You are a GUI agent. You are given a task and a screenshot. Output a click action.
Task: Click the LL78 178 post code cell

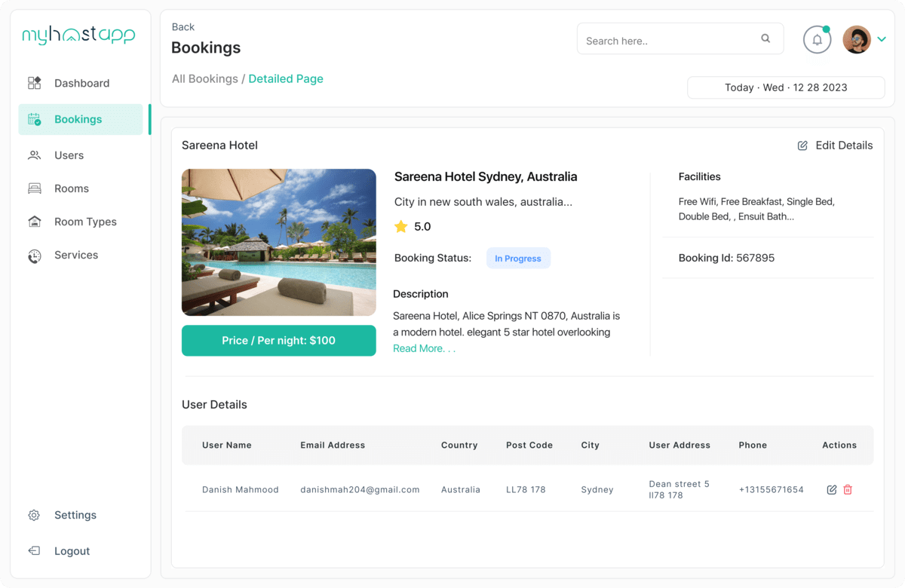[526, 490]
